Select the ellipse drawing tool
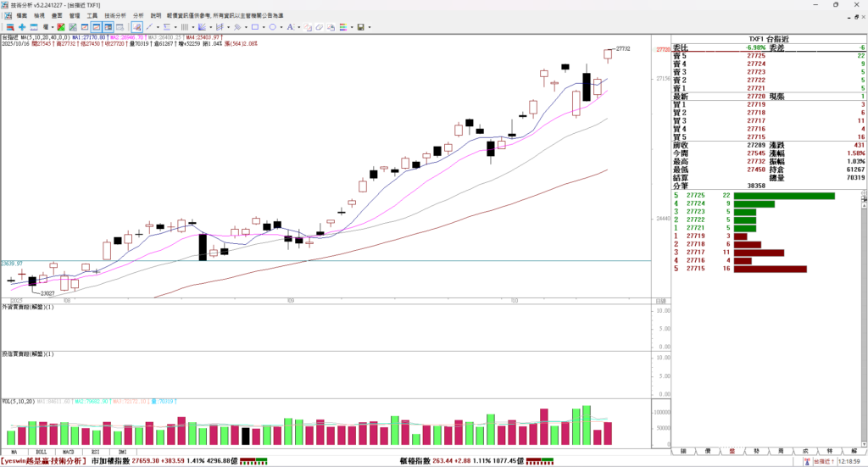This screenshot has width=868, height=467. click(273, 27)
